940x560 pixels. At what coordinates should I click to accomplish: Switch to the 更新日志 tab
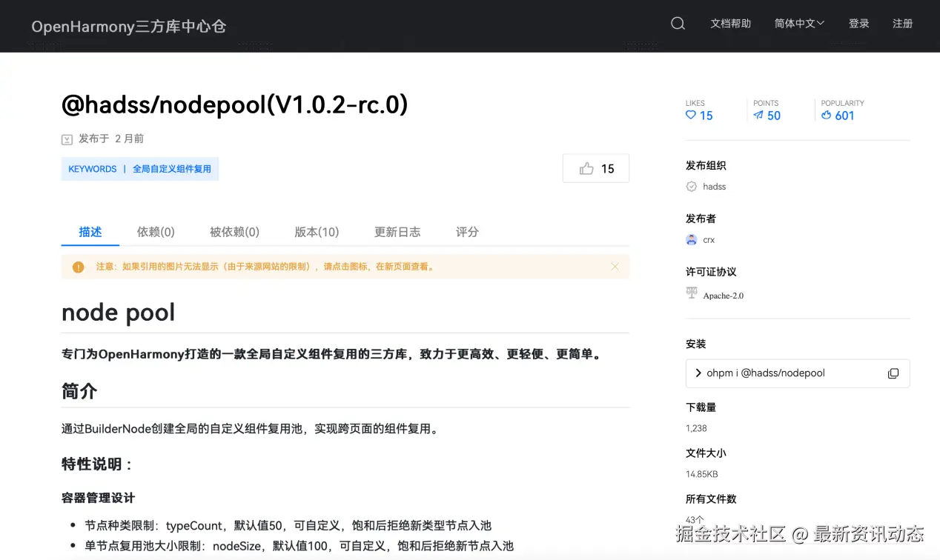(397, 231)
